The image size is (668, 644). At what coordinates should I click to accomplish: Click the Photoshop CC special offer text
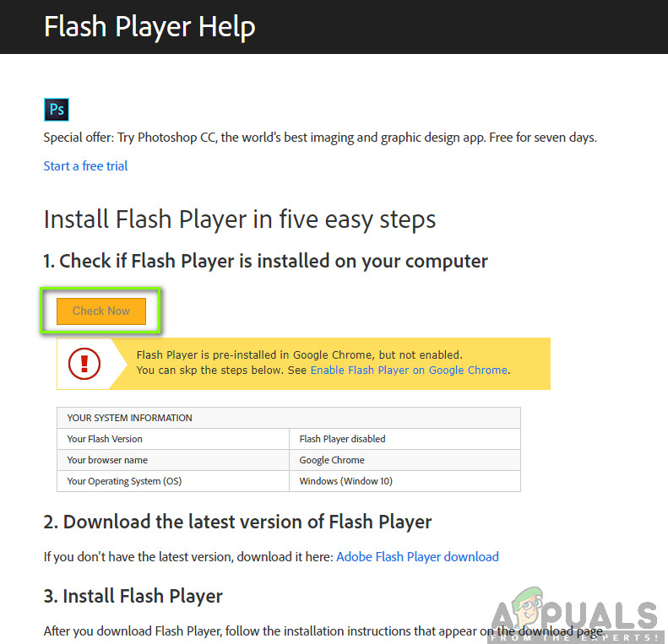(320, 138)
